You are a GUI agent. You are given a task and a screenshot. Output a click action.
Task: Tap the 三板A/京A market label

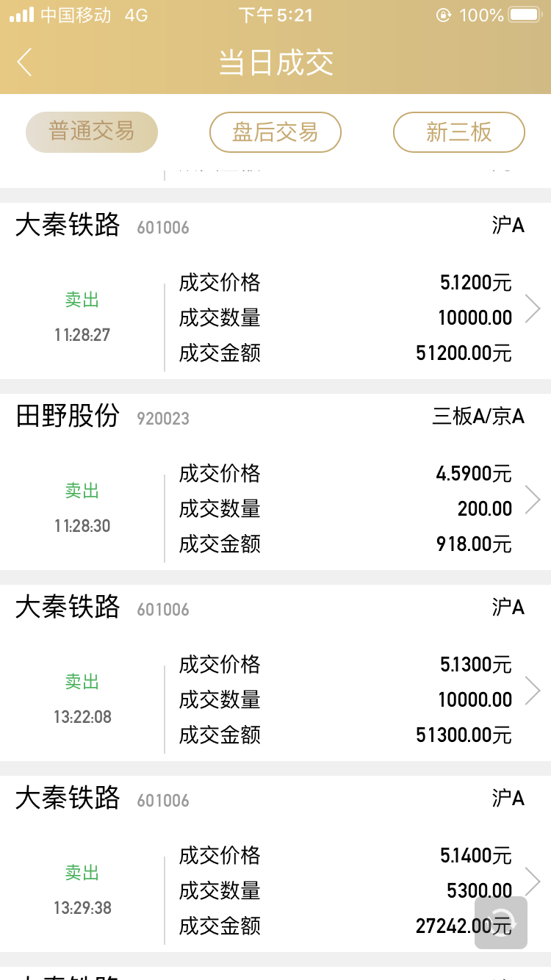coord(478,417)
